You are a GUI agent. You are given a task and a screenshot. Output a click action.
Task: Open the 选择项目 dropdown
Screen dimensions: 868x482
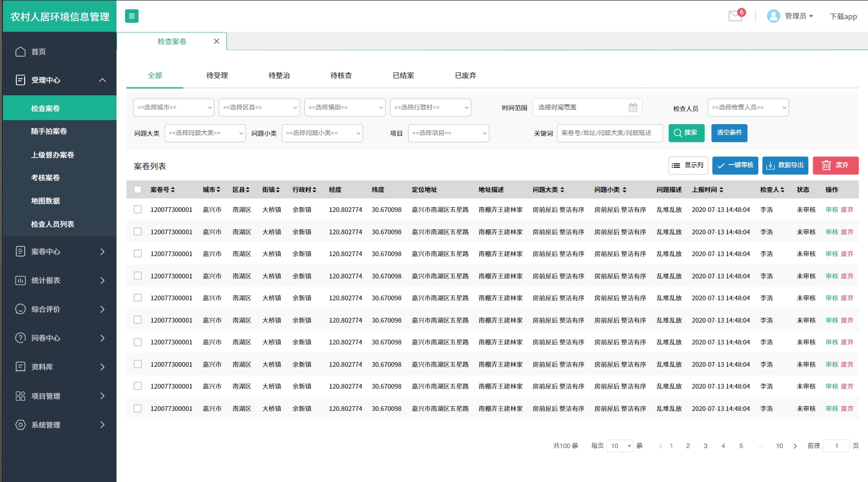pos(449,133)
